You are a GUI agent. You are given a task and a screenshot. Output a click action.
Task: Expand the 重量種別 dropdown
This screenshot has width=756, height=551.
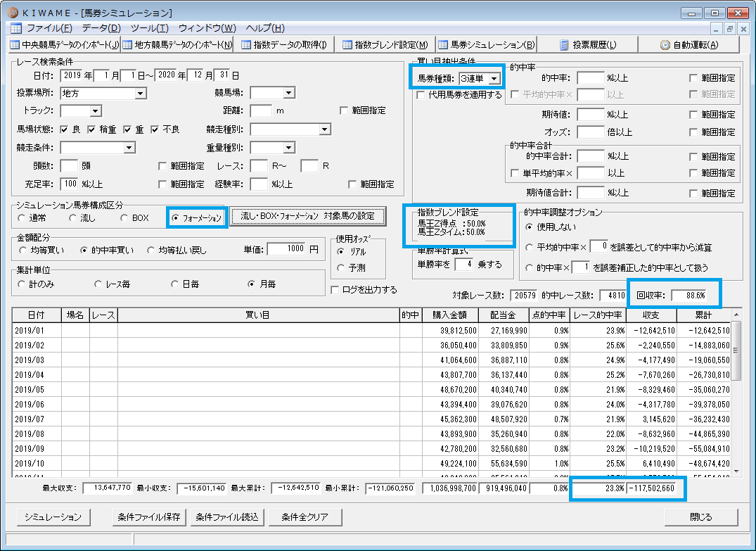289,148
